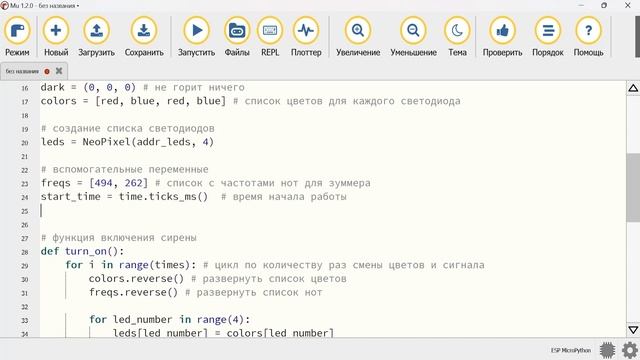The height and width of the screenshot is (360, 640).
Task: Save the file with Сохранить
Action: (144, 36)
